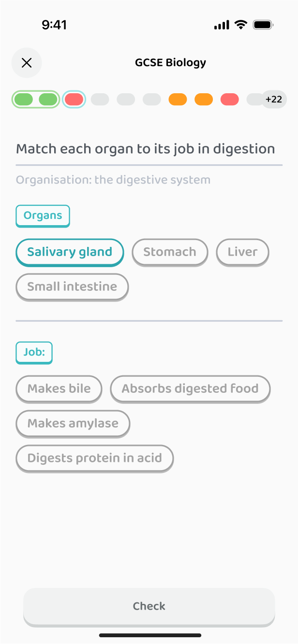
Task: Select the Small intestine chip
Action: click(x=72, y=287)
